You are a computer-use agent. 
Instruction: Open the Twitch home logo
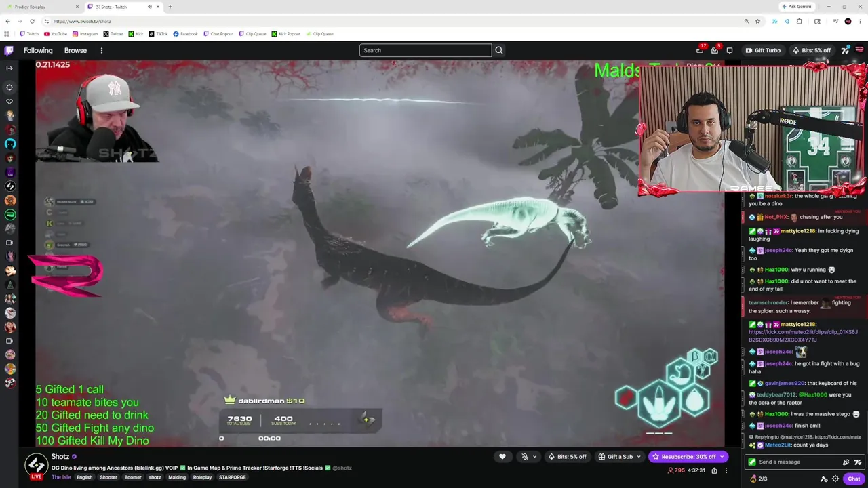9,50
